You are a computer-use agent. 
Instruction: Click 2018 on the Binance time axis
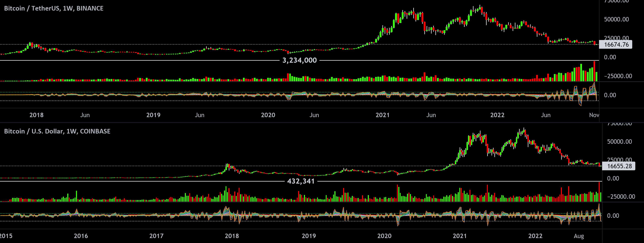(36, 115)
